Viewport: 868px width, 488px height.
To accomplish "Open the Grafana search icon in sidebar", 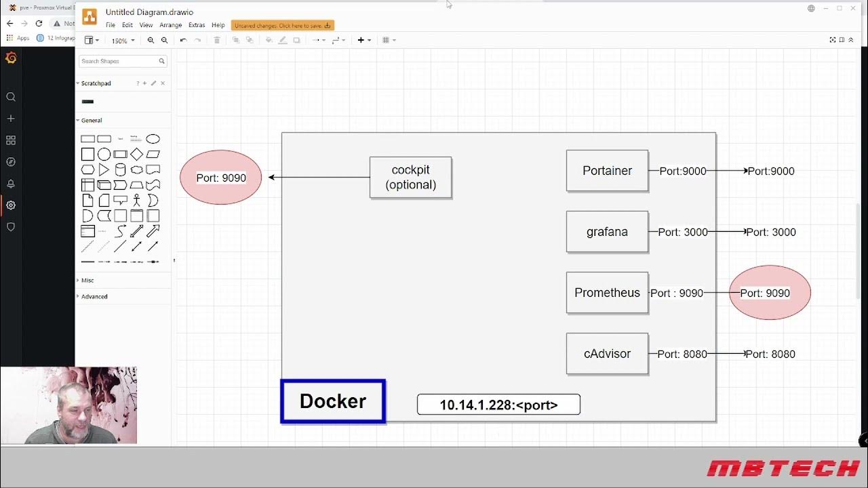I will tap(11, 97).
